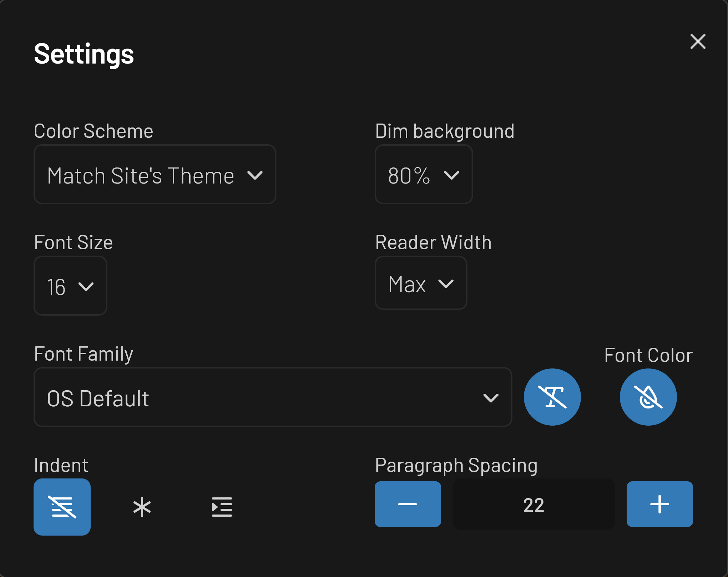Image resolution: width=728 pixels, height=577 pixels.
Task: Select the no-indent option icon
Action: tap(62, 507)
